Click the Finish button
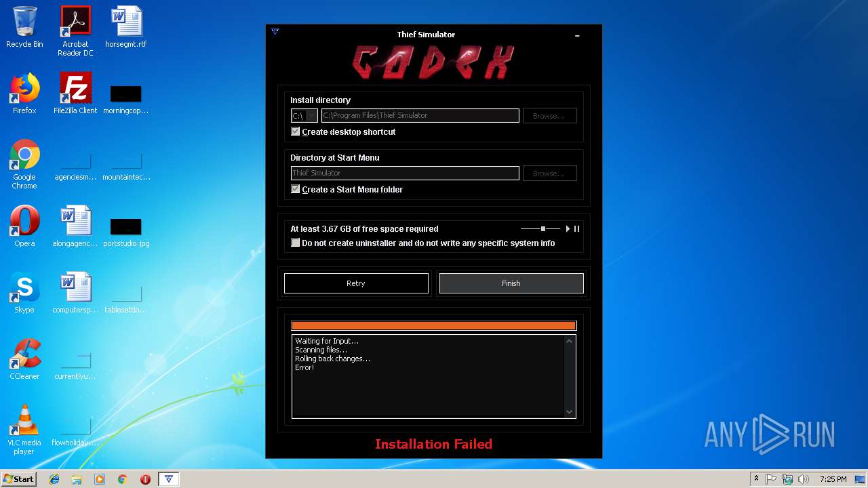This screenshot has height=488, width=868. [x=511, y=283]
